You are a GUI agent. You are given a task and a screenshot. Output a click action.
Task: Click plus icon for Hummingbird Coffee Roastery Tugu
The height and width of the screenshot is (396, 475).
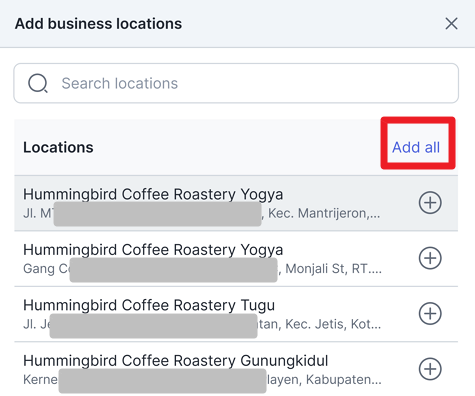point(430,313)
